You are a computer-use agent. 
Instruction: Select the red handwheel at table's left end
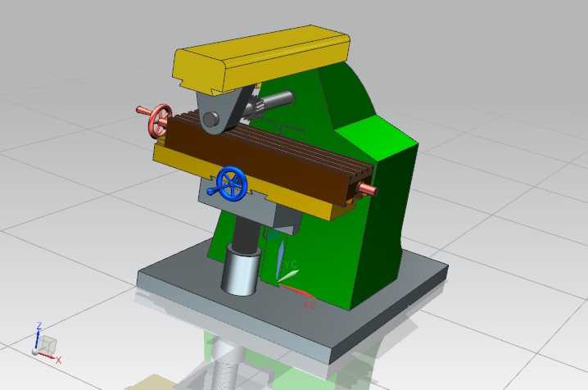pos(161,121)
